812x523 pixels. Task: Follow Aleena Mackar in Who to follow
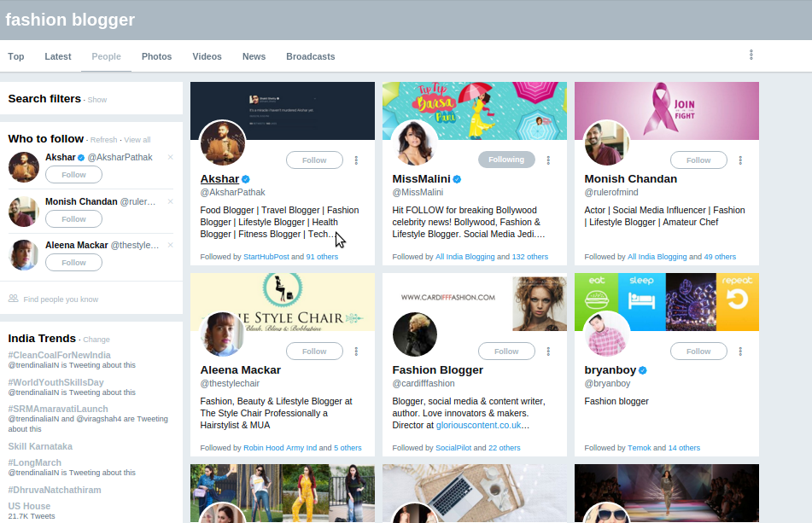tap(74, 263)
